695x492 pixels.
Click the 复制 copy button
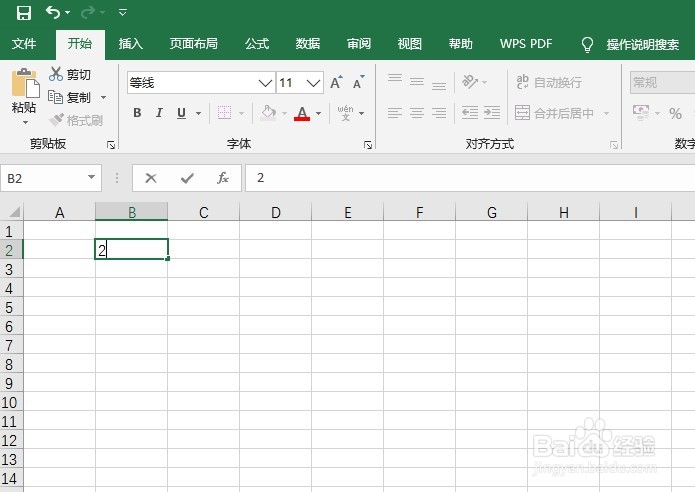70,97
